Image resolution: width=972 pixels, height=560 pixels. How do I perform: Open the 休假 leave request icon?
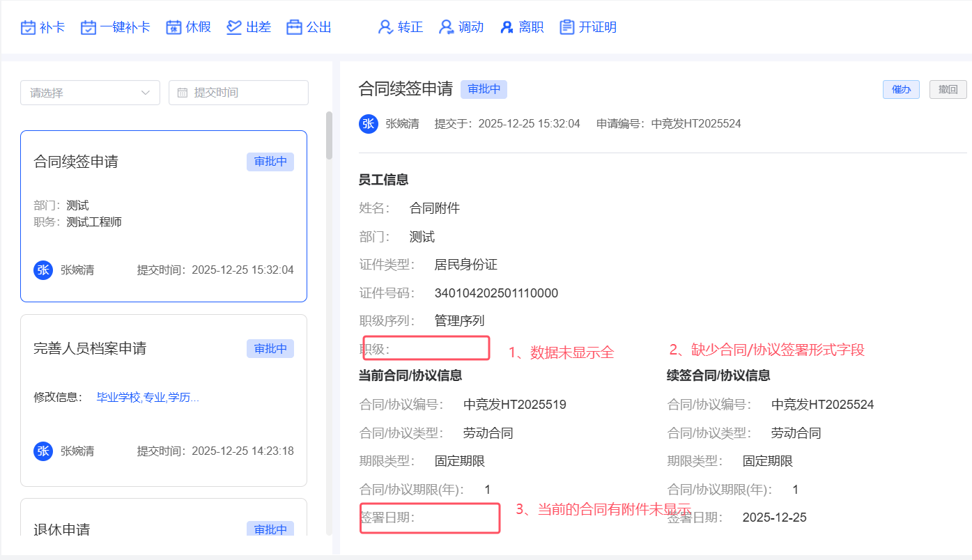click(x=173, y=27)
